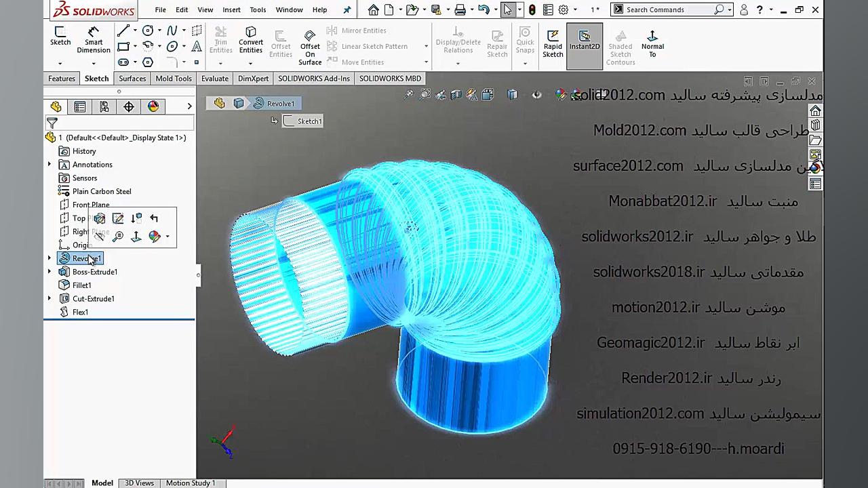
Task: Toggle the Instant2D button
Action: pos(585,46)
